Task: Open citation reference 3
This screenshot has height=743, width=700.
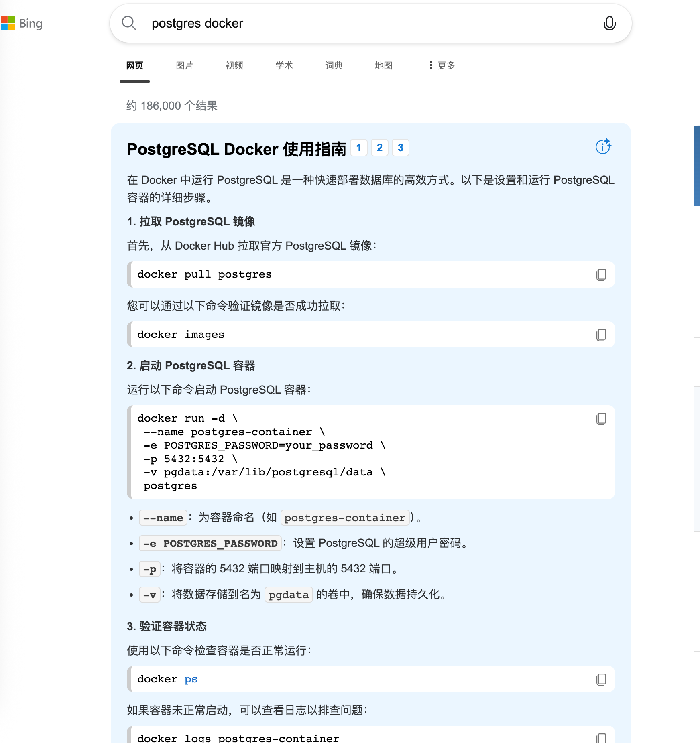Action: pyautogui.click(x=401, y=148)
